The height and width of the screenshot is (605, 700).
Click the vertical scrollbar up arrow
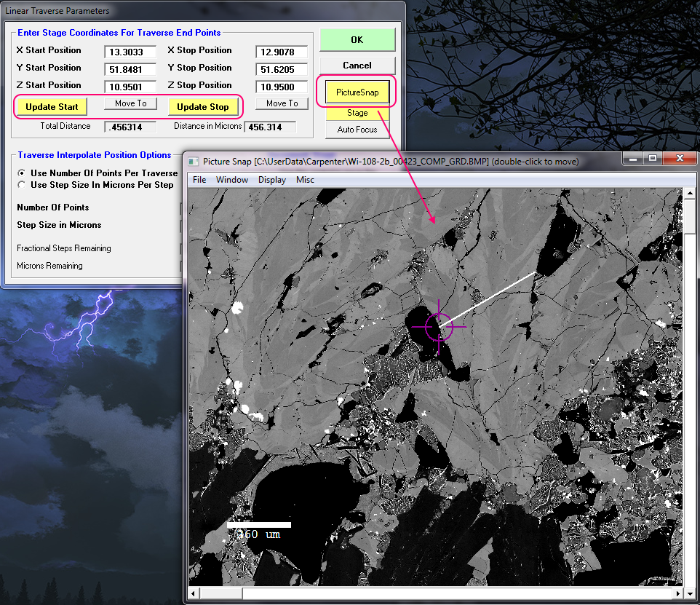[689, 194]
